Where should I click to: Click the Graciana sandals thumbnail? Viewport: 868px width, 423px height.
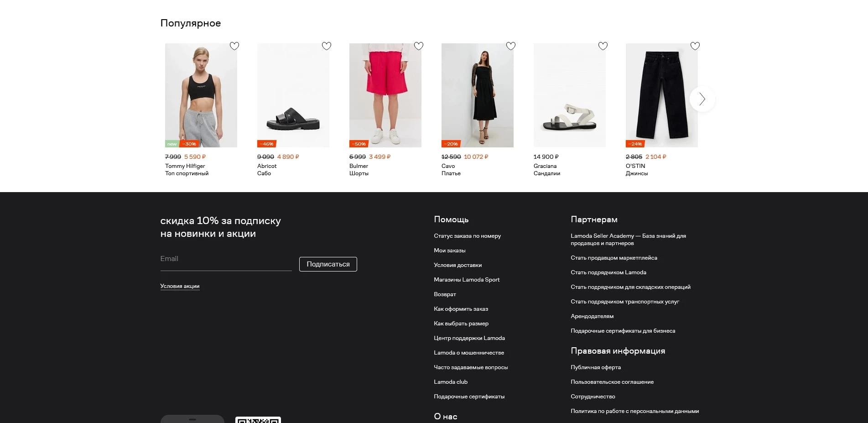tap(570, 95)
